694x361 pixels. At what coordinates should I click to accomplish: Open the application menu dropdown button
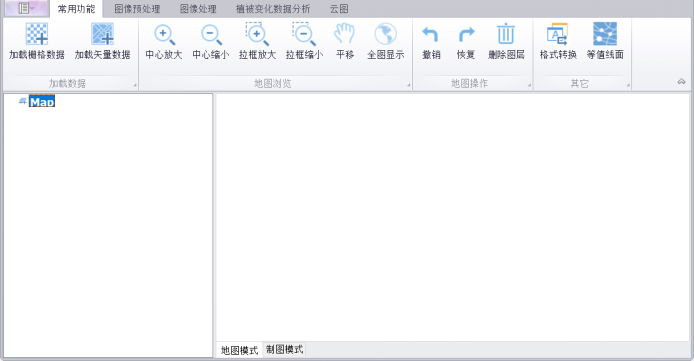point(26,8)
